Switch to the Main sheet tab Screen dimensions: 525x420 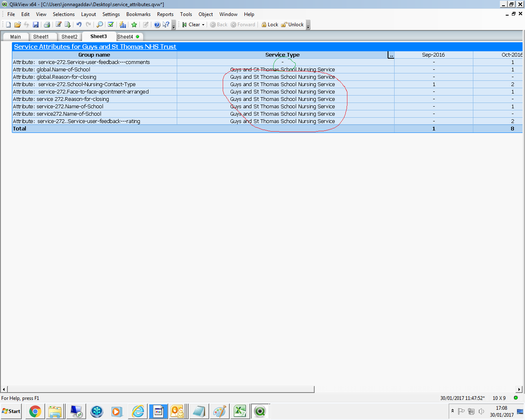click(x=16, y=37)
